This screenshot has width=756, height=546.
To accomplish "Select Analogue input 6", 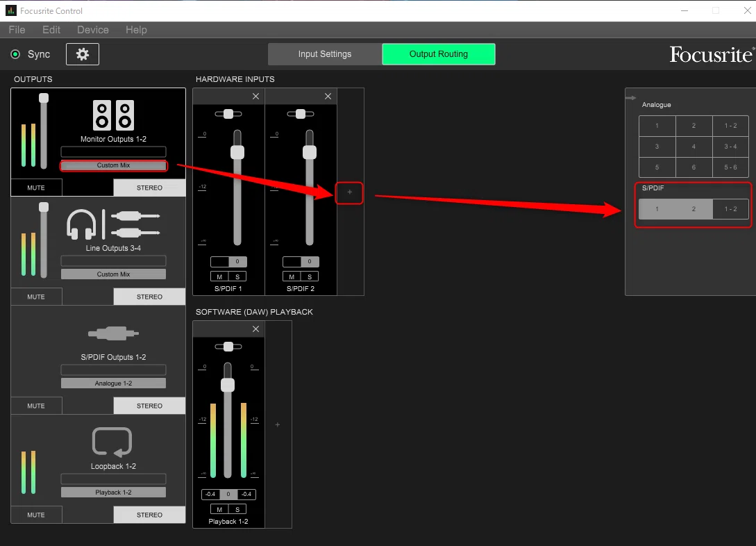I will click(694, 167).
